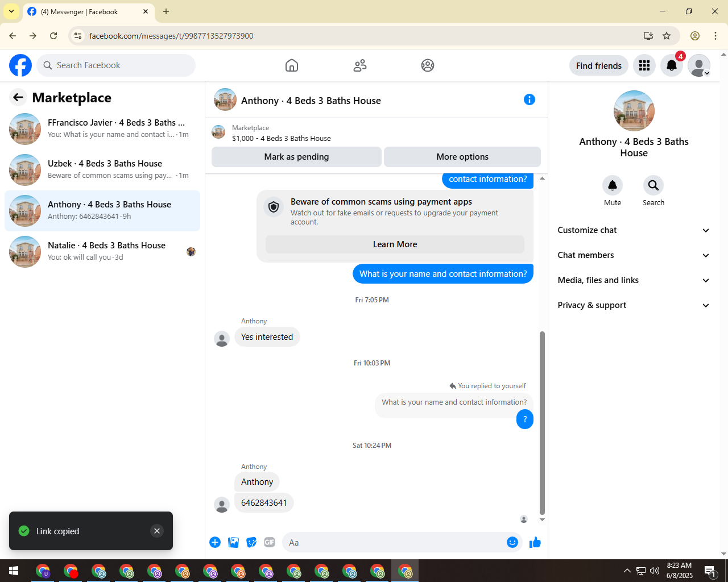Open Chrome tab search dropdown

pos(11,11)
